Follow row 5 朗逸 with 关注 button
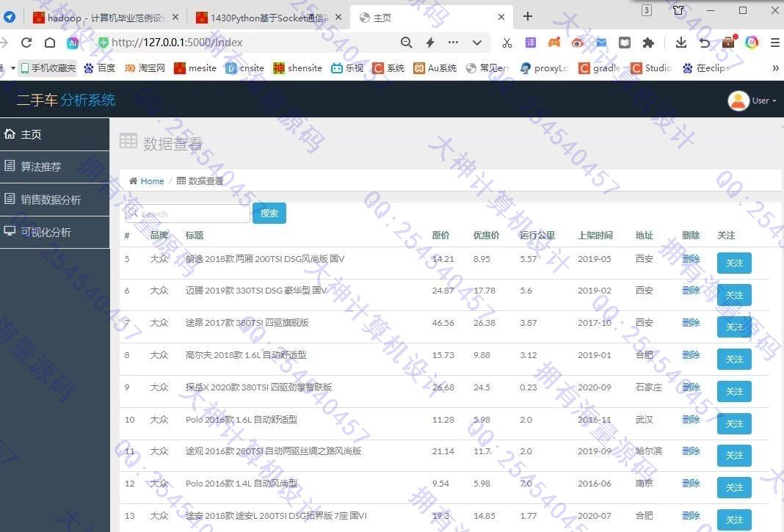The height and width of the screenshot is (532, 784). 734,263
